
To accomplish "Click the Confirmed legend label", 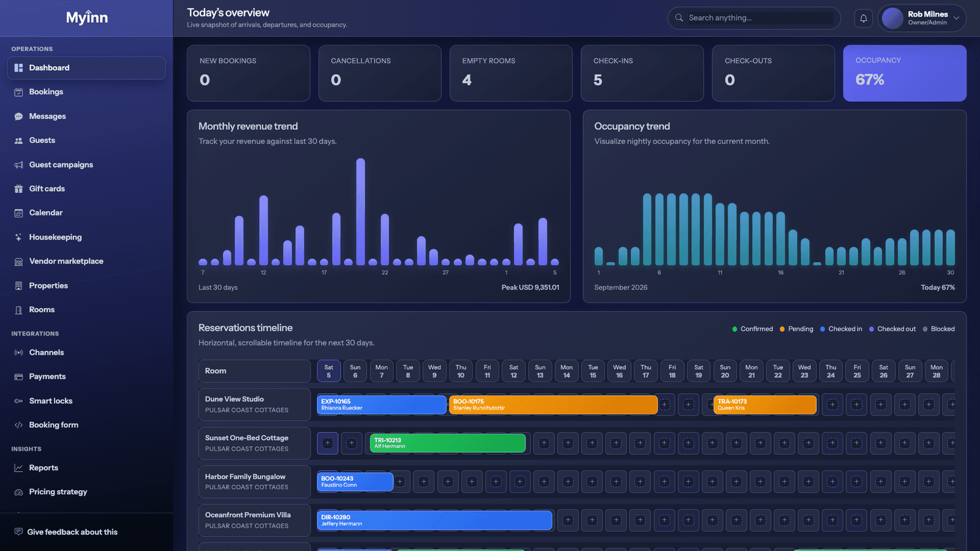I will (756, 329).
